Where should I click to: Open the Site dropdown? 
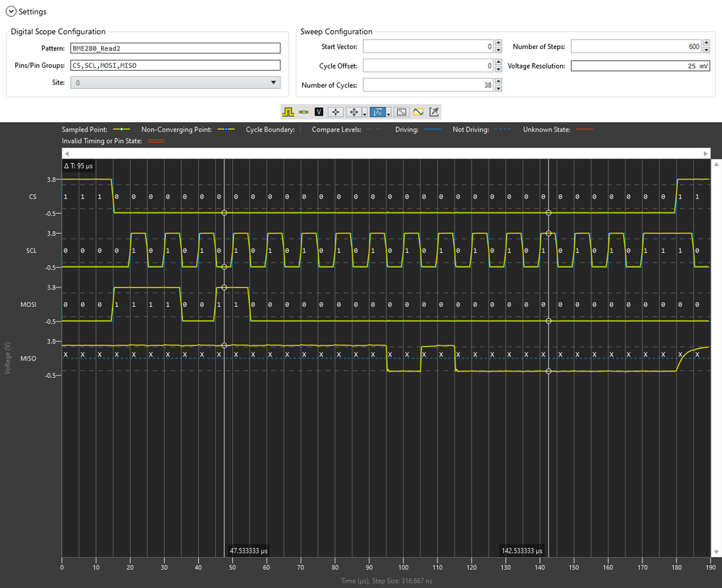[176, 83]
